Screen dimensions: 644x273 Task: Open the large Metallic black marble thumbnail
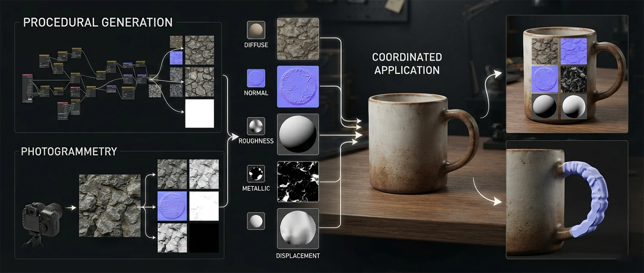[298, 182]
